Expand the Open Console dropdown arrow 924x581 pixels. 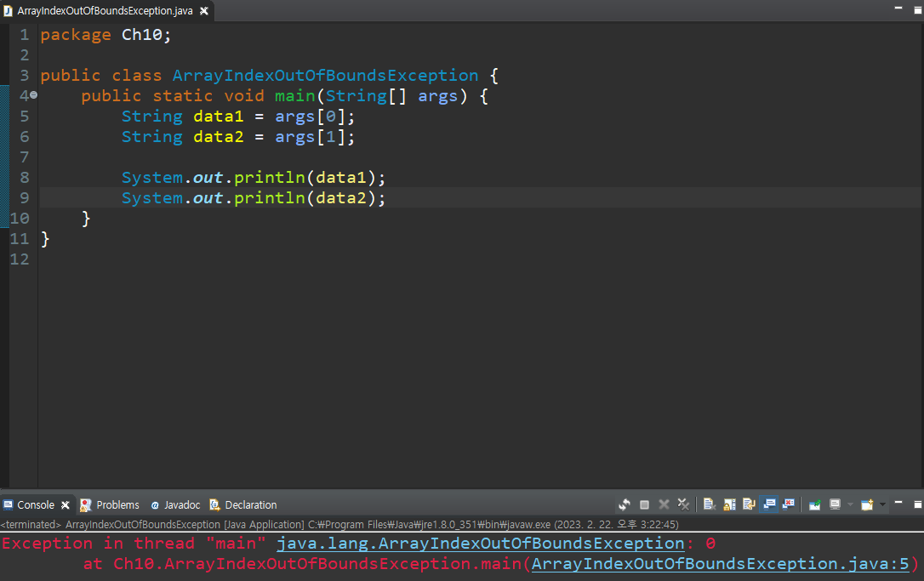pos(882,504)
